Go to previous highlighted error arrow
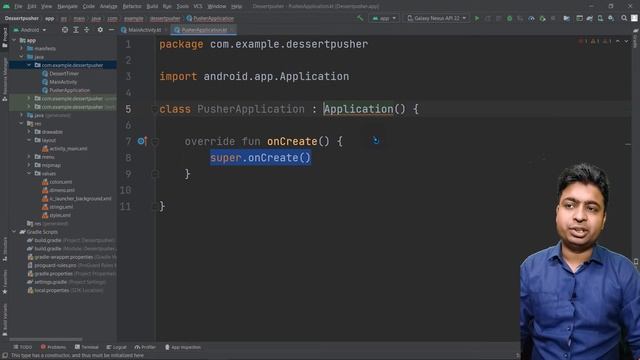 (618, 41)
